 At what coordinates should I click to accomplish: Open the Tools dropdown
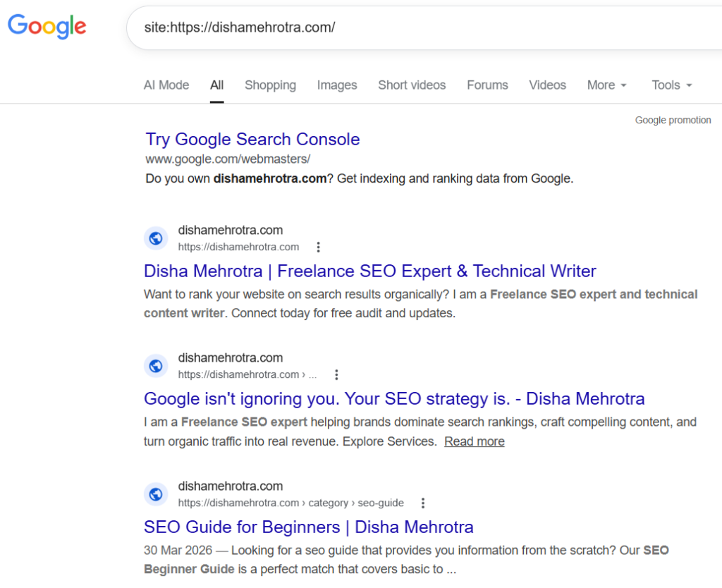click(x=671, y=85)
